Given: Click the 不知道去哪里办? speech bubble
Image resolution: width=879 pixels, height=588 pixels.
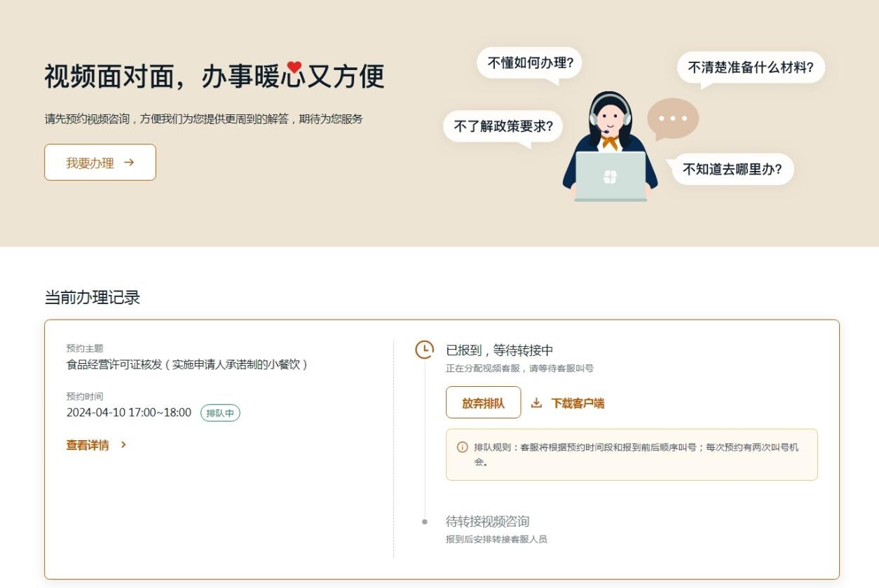Looking at the screenshot, I should [732, 169].
